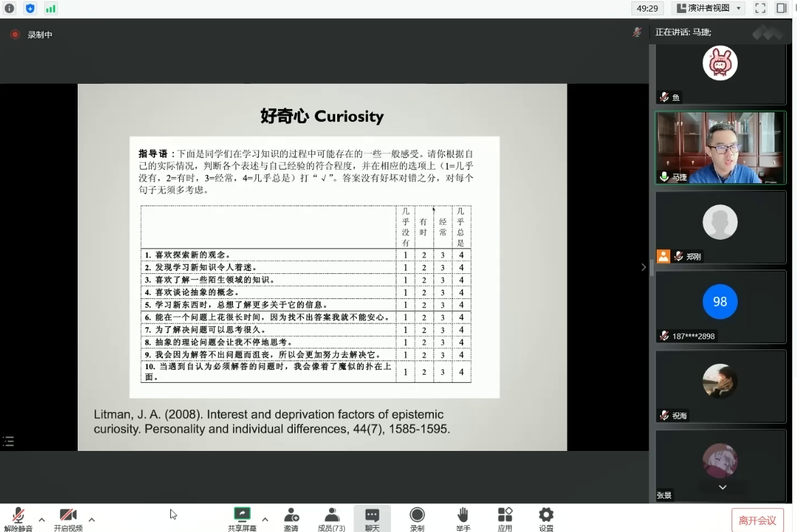Toggle the side panel layout icon
Viewport: 797px width, 532px height.
pyautogui.click(x=781, y=8)
